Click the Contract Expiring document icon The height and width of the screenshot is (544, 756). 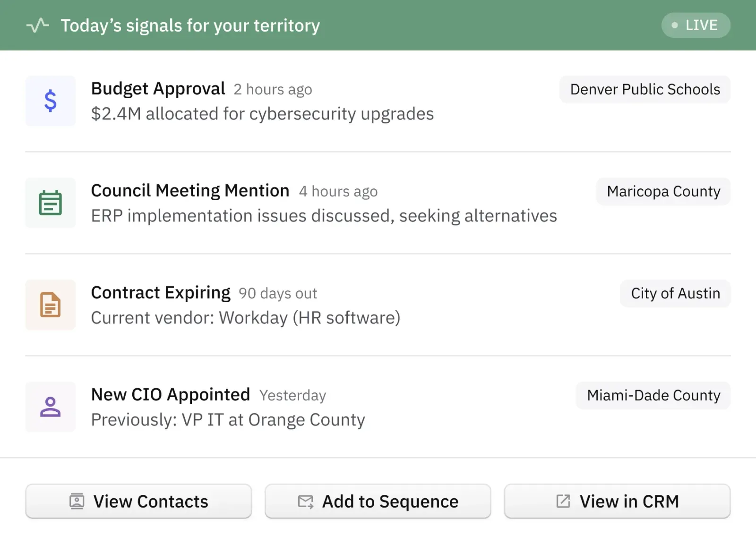pos(51,305)
